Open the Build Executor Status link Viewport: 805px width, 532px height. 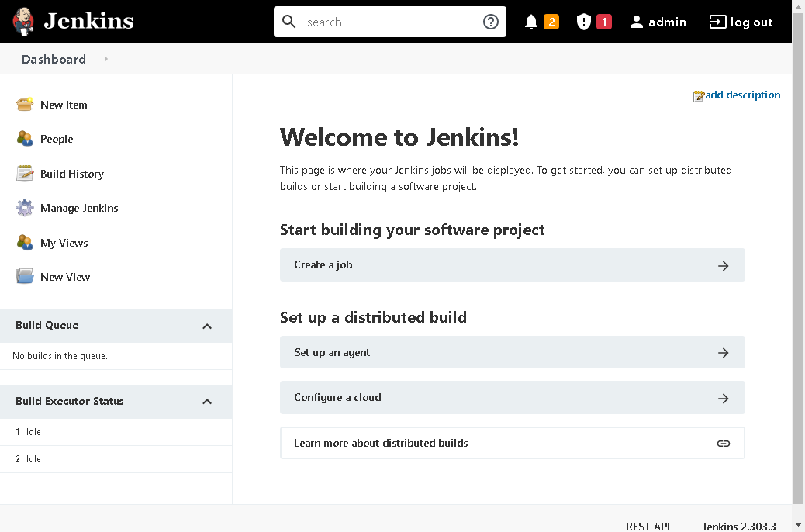tap(69, 401)
